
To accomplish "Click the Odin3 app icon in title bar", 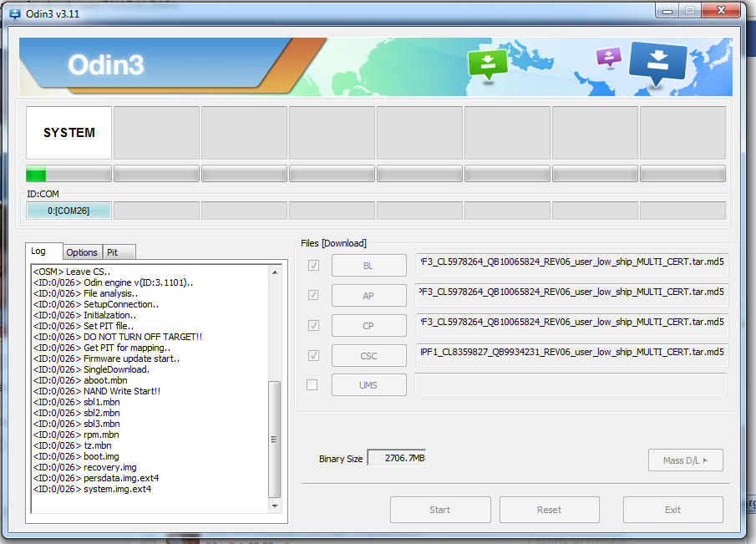I will (x=15, y=14).
